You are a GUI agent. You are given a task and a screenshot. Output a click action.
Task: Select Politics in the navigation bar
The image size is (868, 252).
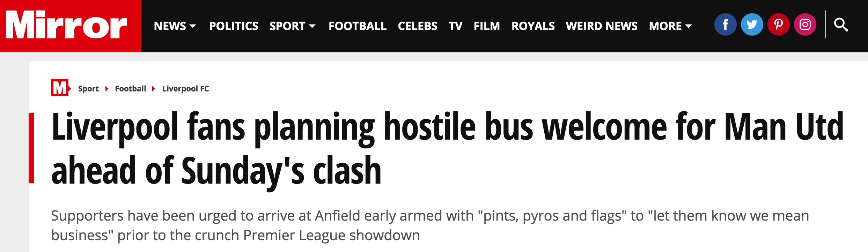pos(234,26)
